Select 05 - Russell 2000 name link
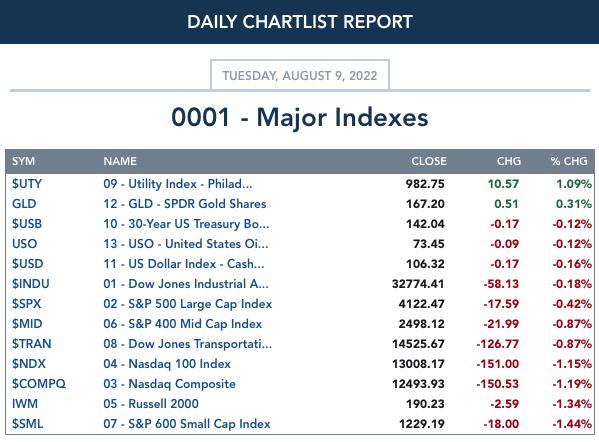Image resolution: width=599 pixels, height=442 pixels. [151, 404]
